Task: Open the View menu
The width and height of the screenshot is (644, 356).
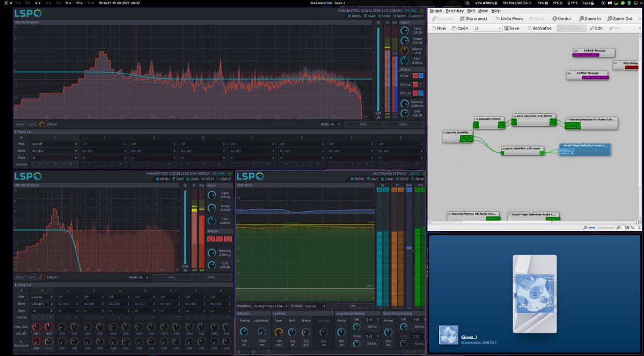Action: pyautogui.click(x=483, y=10)
